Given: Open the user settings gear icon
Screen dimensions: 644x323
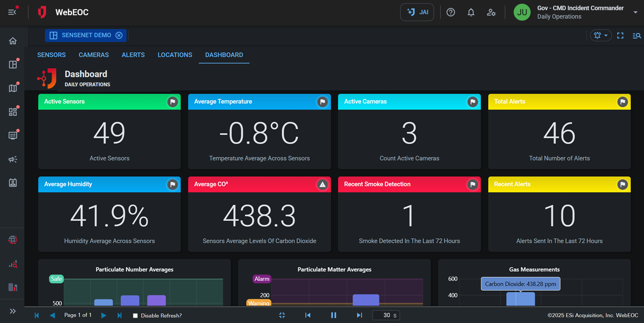Looking at the screenshot, I should 491,13.
